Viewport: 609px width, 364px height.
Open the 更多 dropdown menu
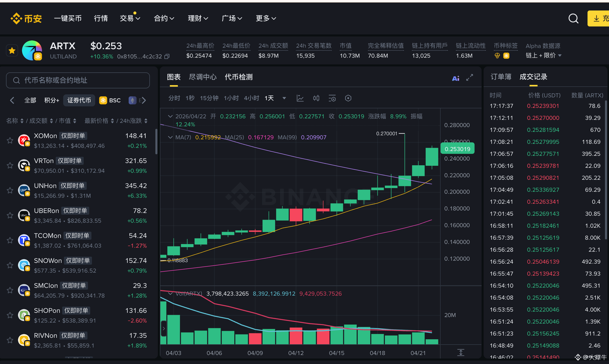pos(266,18)
